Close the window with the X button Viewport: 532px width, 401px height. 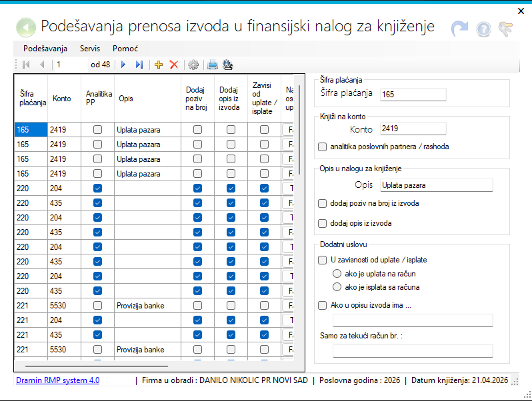point(521,11)
